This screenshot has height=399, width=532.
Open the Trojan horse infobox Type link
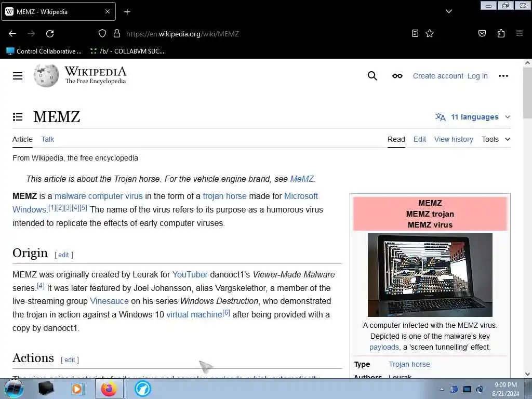coord(409,364)
